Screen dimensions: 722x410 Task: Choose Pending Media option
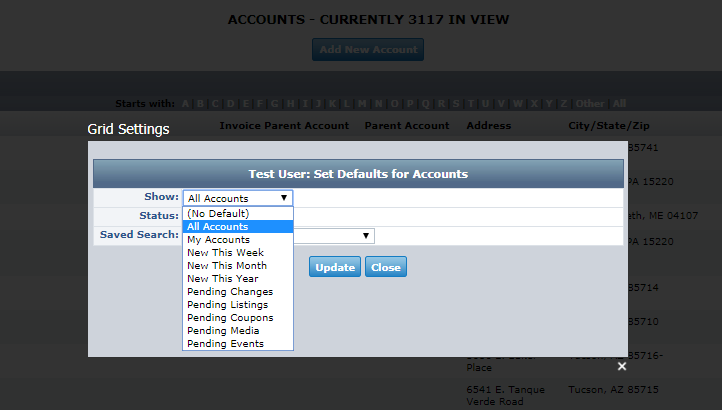(238, 331)
